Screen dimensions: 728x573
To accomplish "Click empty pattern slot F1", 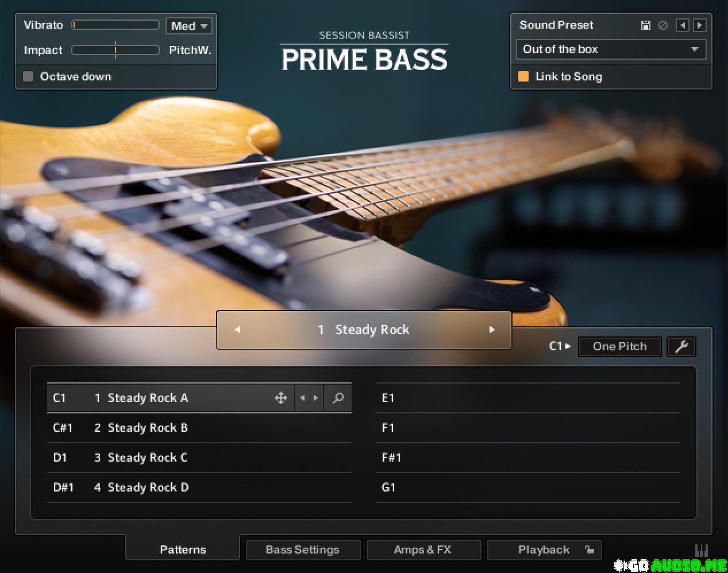I will pyautogui.click(x=527, y=428).
